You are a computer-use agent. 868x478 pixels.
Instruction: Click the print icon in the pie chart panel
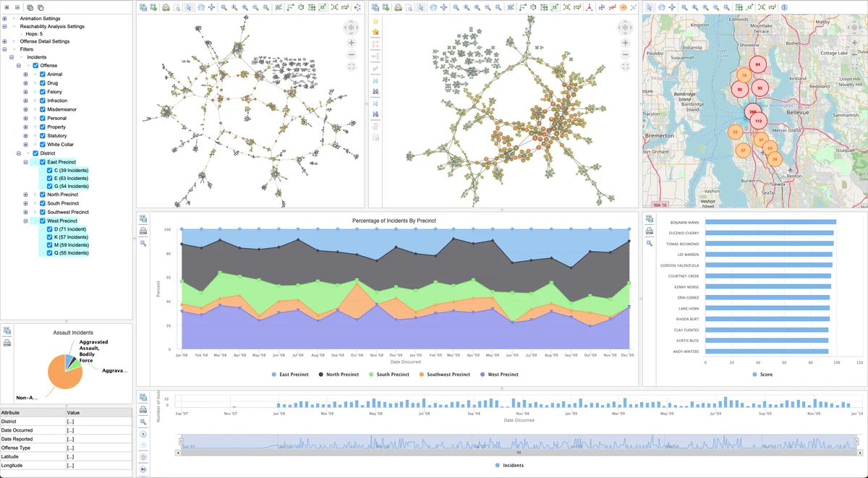(x=7, y=343)
